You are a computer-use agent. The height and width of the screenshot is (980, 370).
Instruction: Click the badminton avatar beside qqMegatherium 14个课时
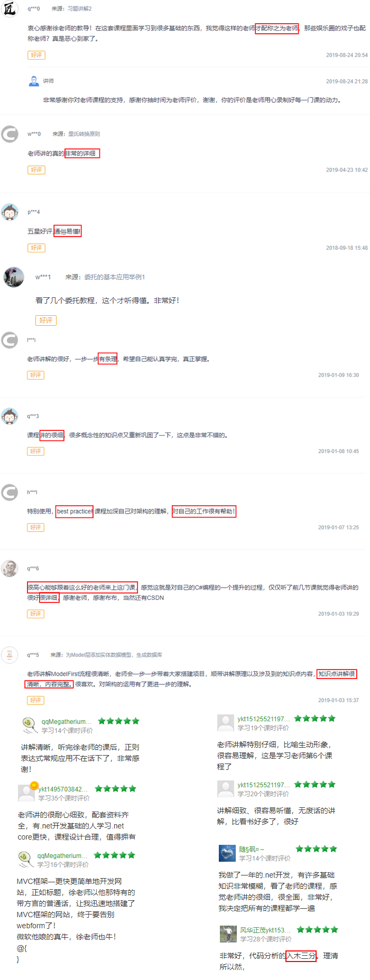coord(29,725)
